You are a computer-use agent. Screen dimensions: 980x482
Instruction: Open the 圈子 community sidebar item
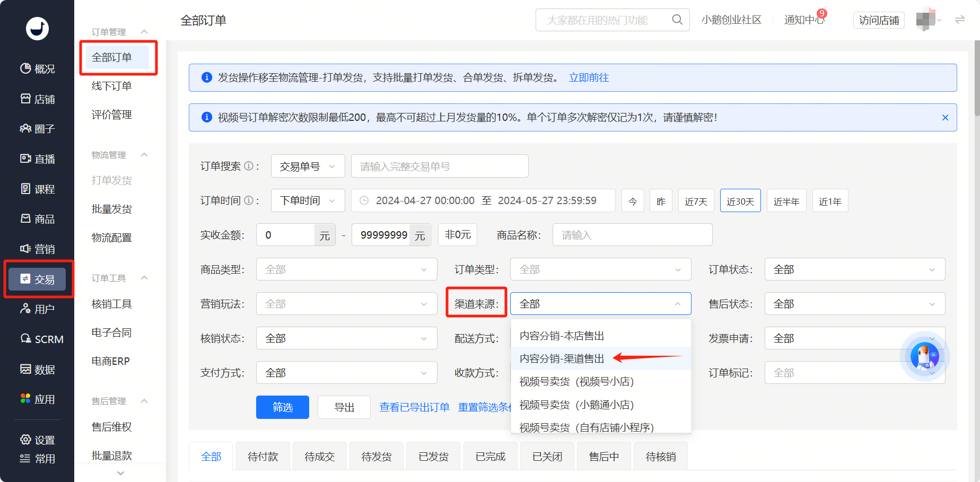click(x=37, y=129)
